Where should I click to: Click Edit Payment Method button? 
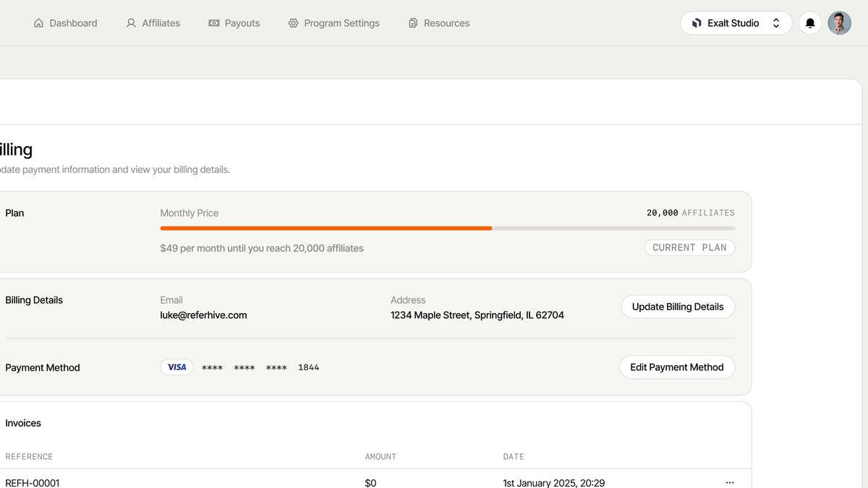[x=677, y=367]
